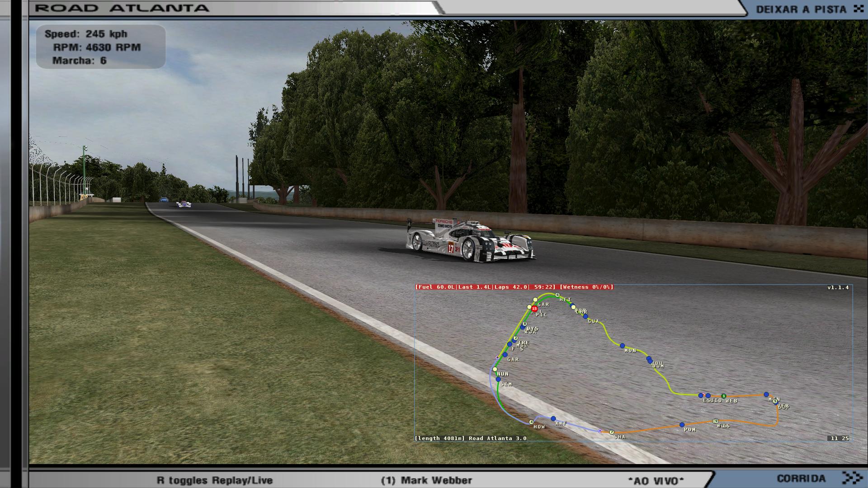
Task: Click the red number 15 car marker
Action: click(534, 309)
